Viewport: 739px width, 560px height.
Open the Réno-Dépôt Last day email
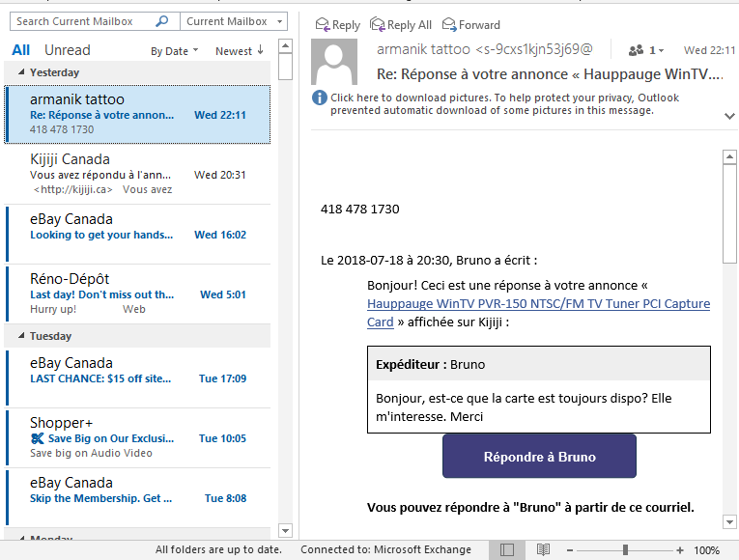click(137, 294)
